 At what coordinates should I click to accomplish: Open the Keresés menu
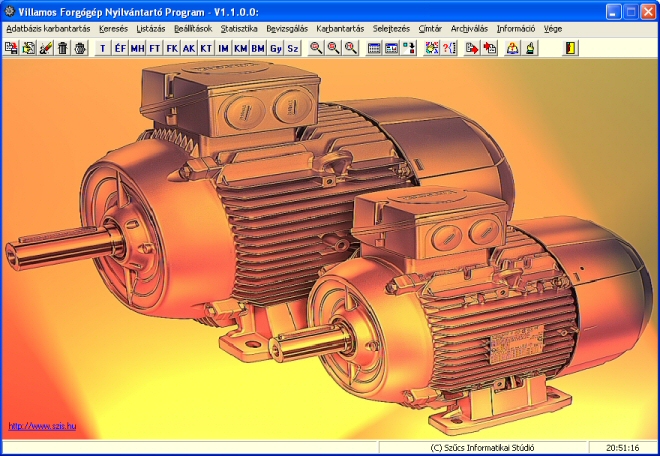coord(113,29)
